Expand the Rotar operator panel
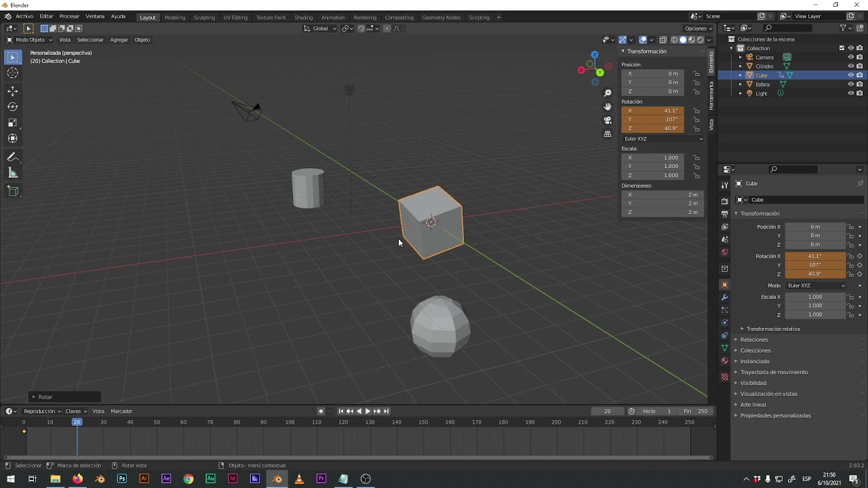 click(x=65, y=397)
